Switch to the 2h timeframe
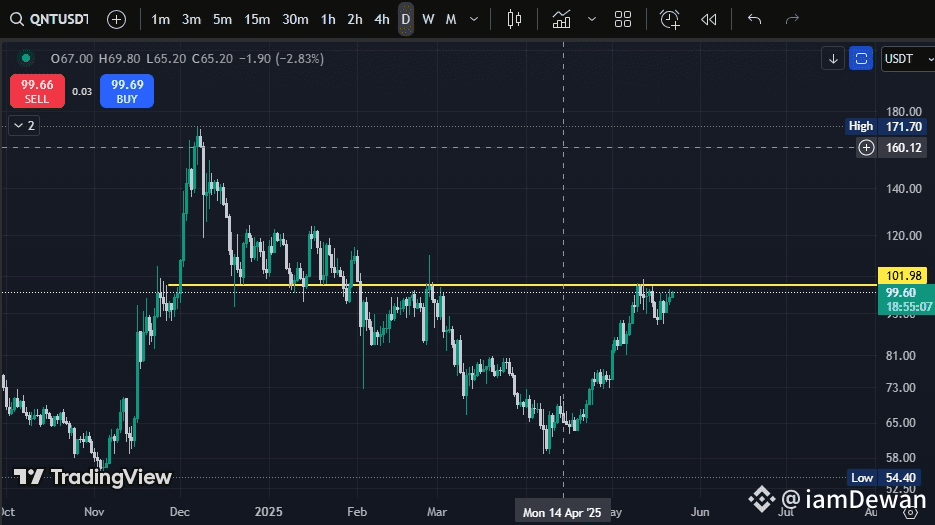This screenshot has width=935, height=525. (355, 20)
